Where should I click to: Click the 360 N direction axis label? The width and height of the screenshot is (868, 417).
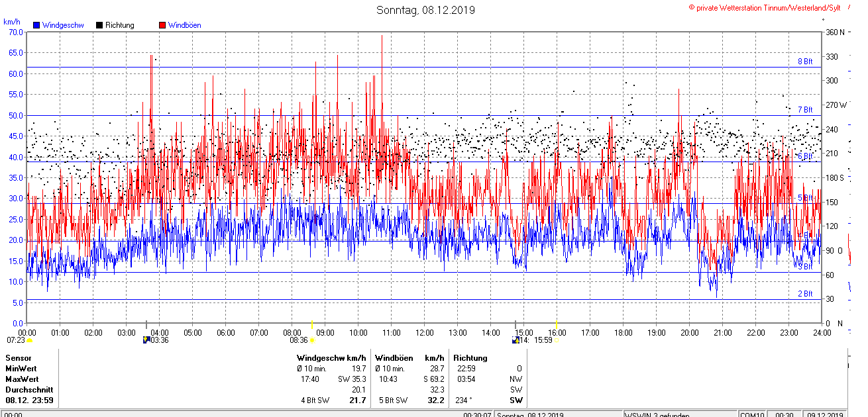834,32
